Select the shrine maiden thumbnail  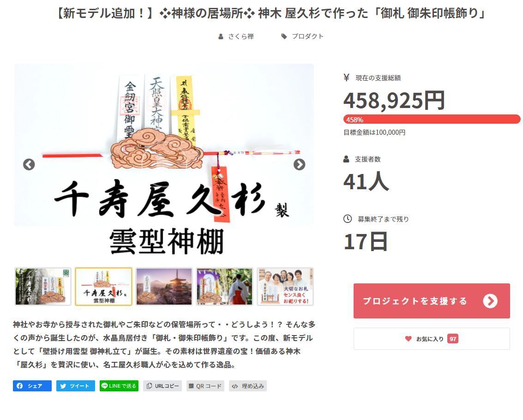pos(224,287)
